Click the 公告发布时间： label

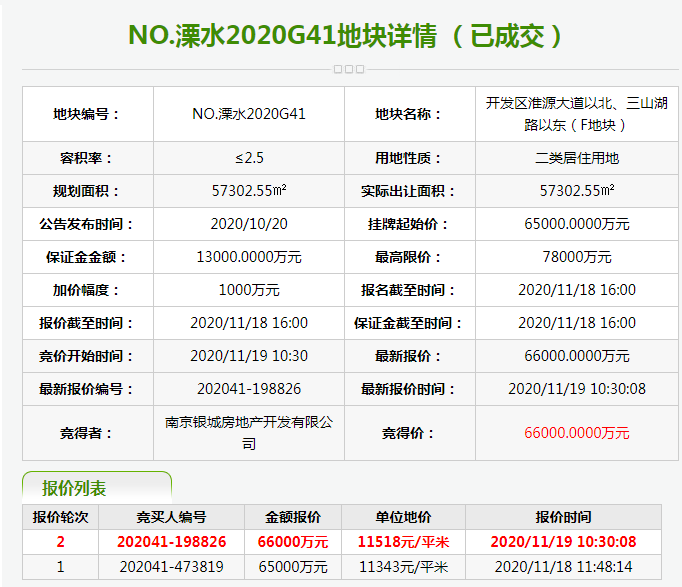[x=86, y=224]
